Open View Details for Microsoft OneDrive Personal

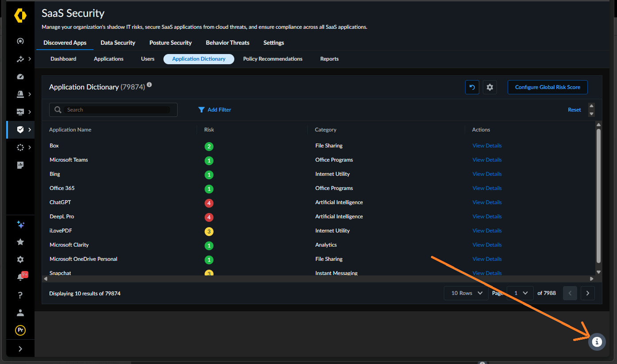coord(487,259)
